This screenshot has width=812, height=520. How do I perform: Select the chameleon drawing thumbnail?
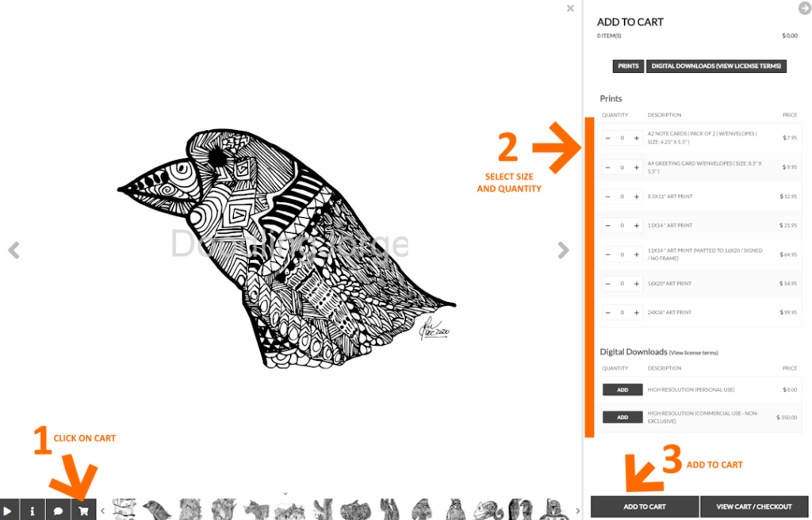coord(488,510)
